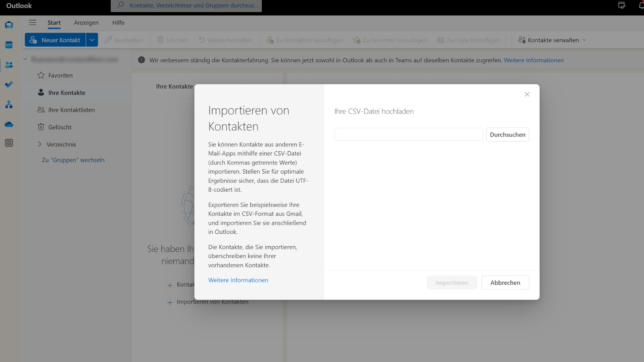
Task: Click the Ihre Kontaktlisten people icon
Action: [x=41, y=110]
